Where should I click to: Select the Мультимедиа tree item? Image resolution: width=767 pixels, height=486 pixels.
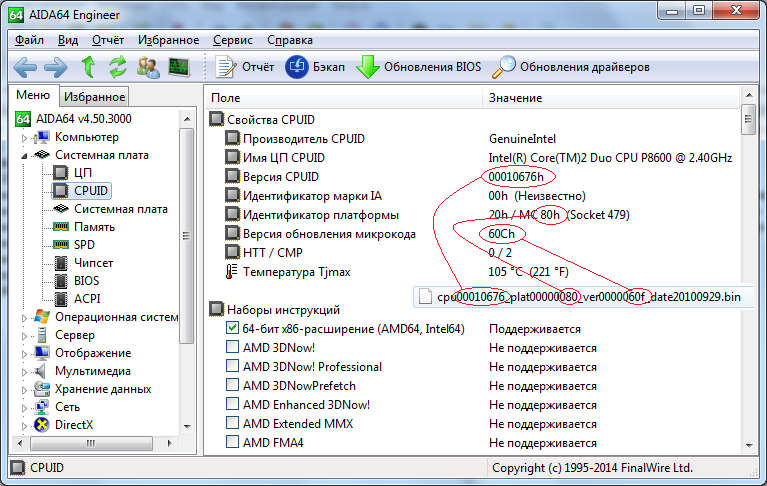pos(93,371)
